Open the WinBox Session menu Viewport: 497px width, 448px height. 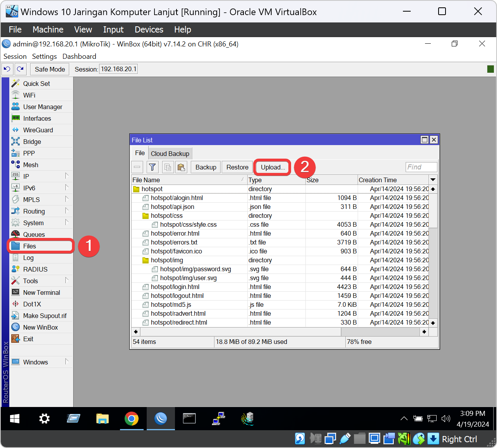click(x=15, y=56)
